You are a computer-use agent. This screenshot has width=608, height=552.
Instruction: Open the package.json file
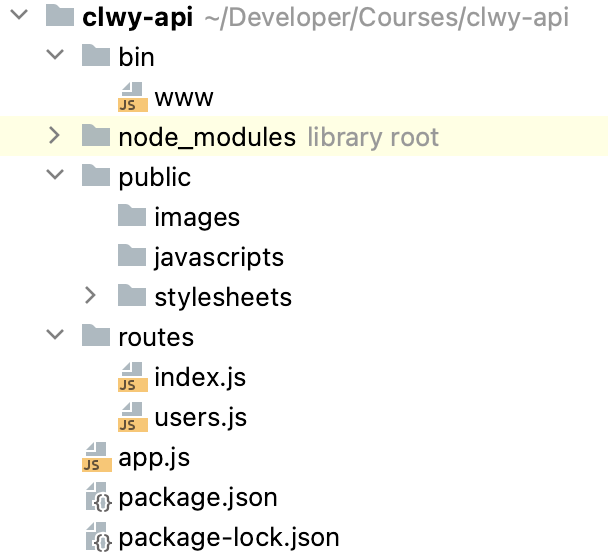198,498
